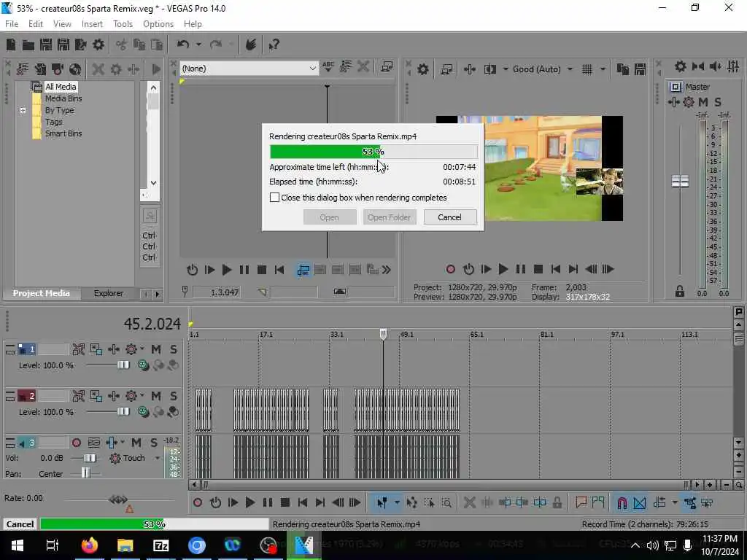Image resolution: width=747 pixels, height=560 pixels.
Task: Solo video track 1
Action: point(174,349)
